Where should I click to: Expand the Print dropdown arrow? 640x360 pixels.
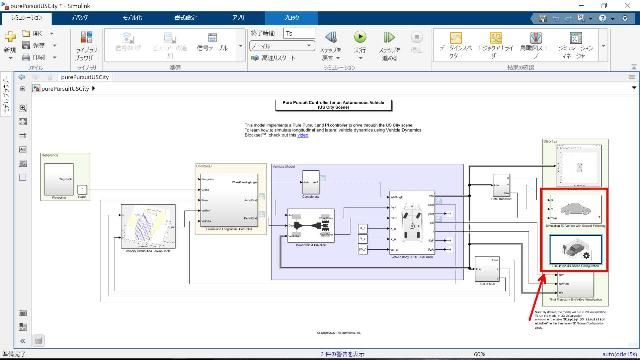pos(54,57)
